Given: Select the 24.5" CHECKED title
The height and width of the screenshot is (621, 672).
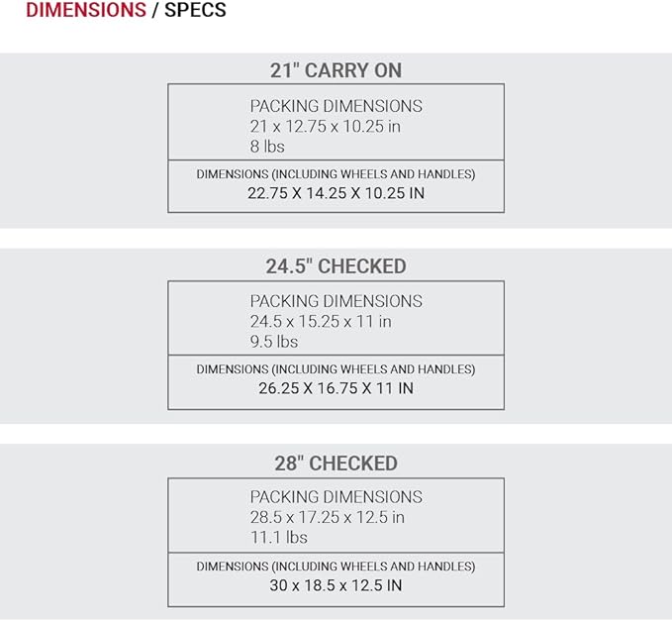Looking at the screenshot, I should pos(336,266).
